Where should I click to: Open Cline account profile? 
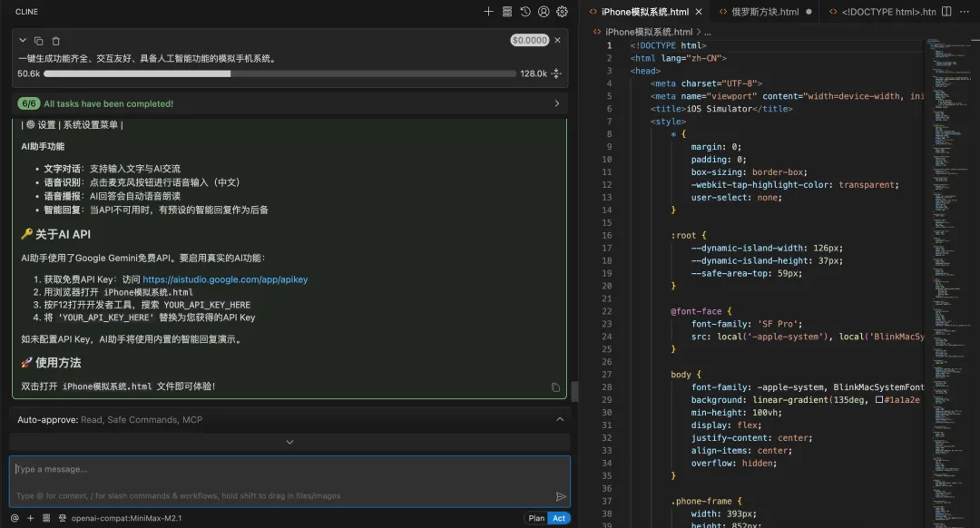click(544, 12)
